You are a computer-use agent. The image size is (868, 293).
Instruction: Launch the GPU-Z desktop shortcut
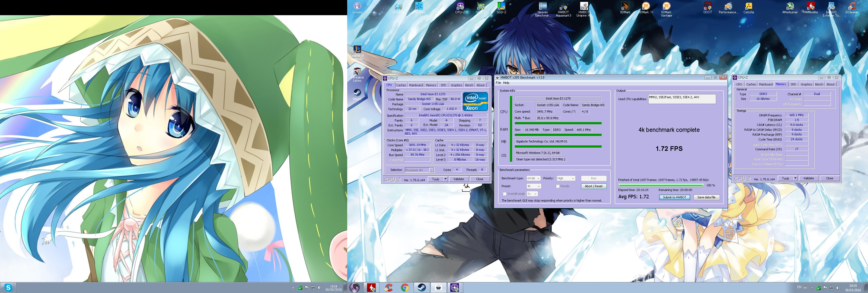(x=481, y=8)
